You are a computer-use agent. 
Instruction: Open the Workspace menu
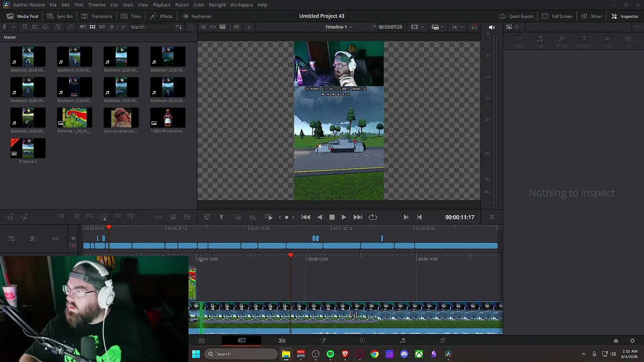[242, 5]
